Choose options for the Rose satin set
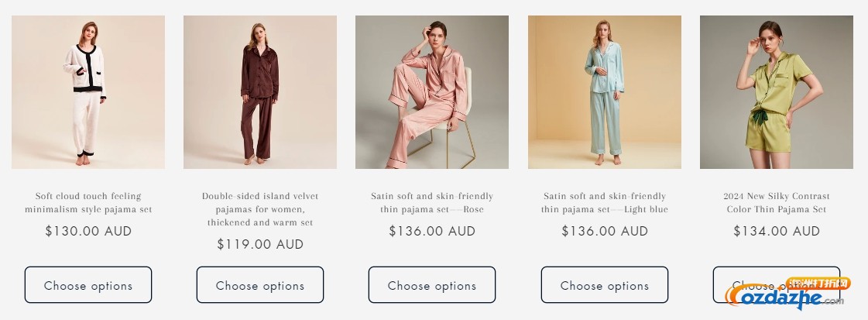This screenshot has height=320, width=868. 432,285
